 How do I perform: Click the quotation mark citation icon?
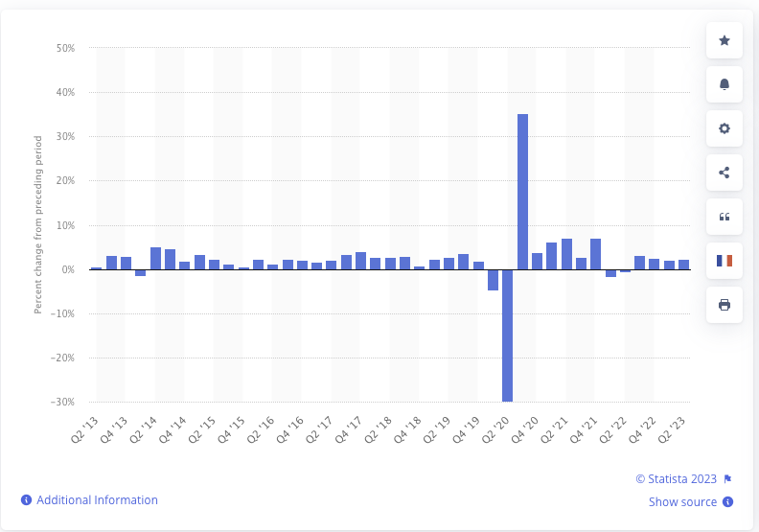pos(724,217)
